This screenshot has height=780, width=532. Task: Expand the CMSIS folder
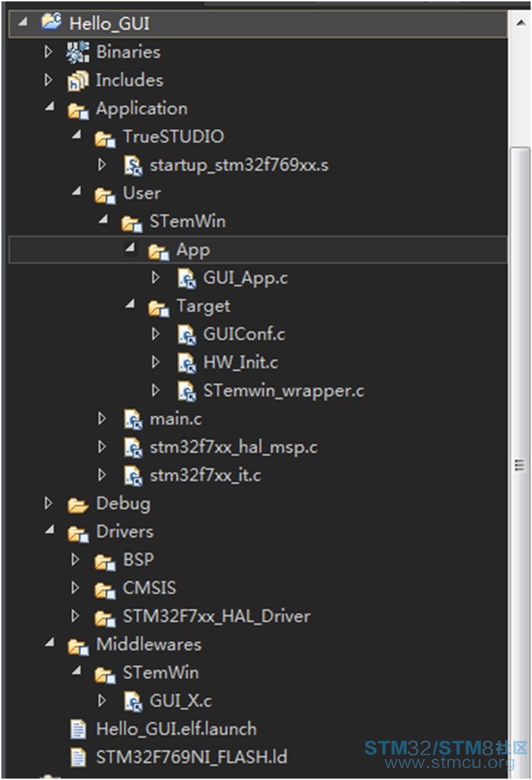point(75,588)
